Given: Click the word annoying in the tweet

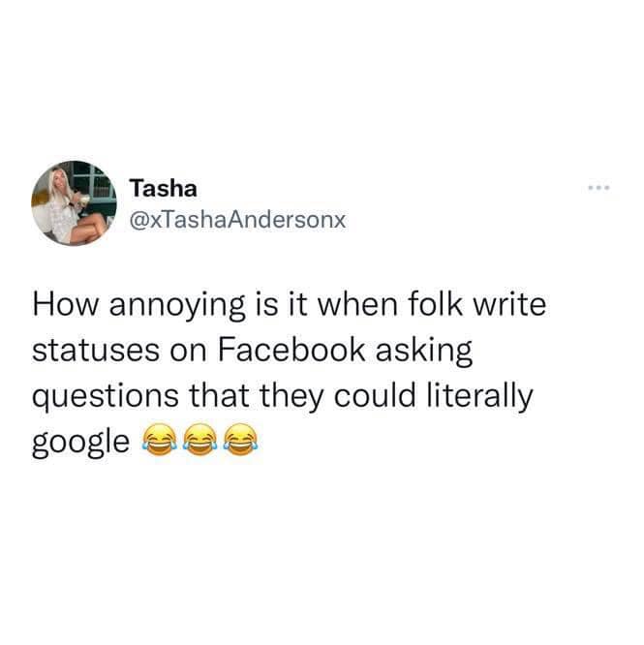Looking at the screenshot, I should [x=177, y=307].
